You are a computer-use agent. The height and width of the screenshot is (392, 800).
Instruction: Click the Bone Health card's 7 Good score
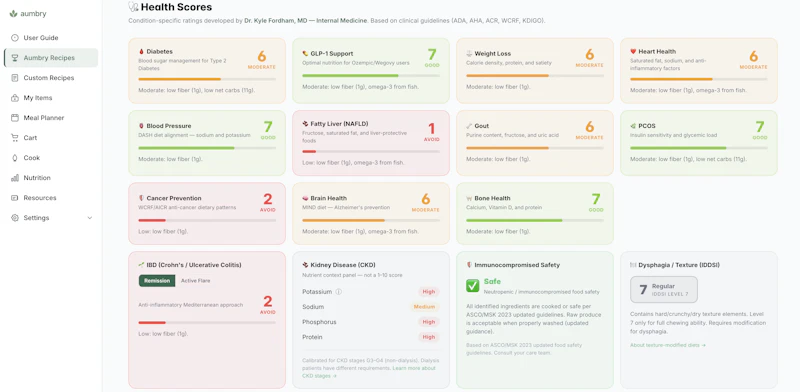pos(595,202)
